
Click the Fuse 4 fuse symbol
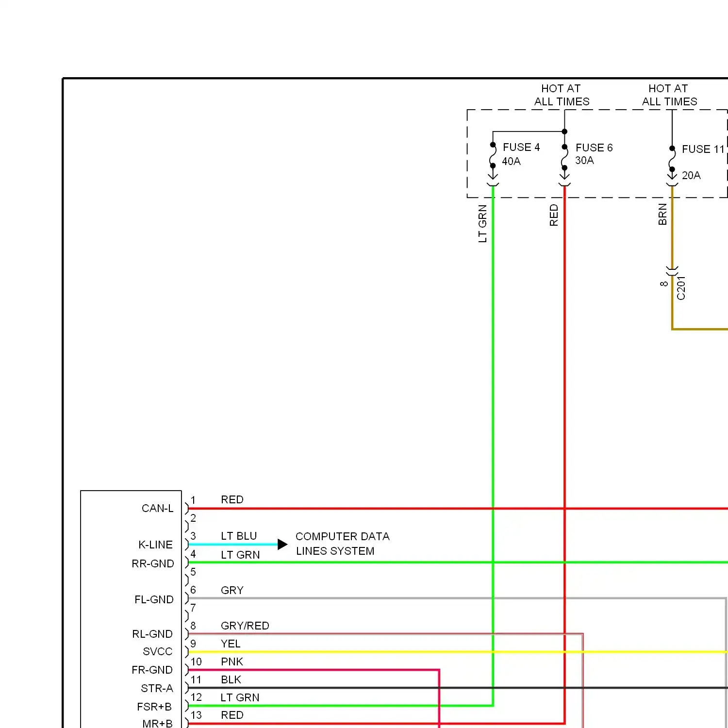point(493,155)
